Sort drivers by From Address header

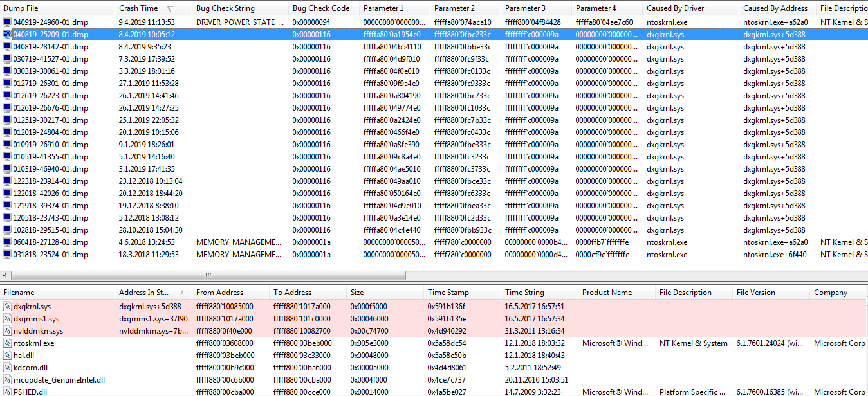point(231,292)
